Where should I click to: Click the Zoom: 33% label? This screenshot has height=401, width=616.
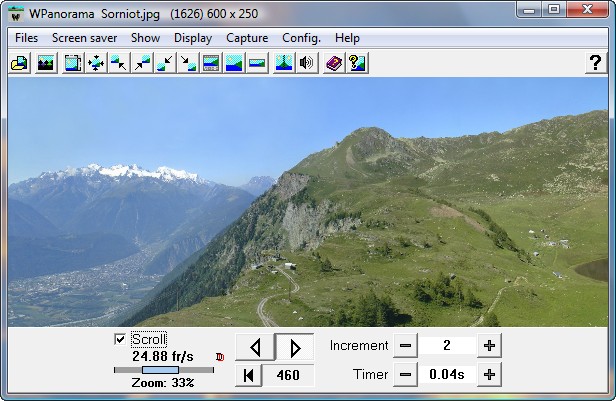point(163,383)
